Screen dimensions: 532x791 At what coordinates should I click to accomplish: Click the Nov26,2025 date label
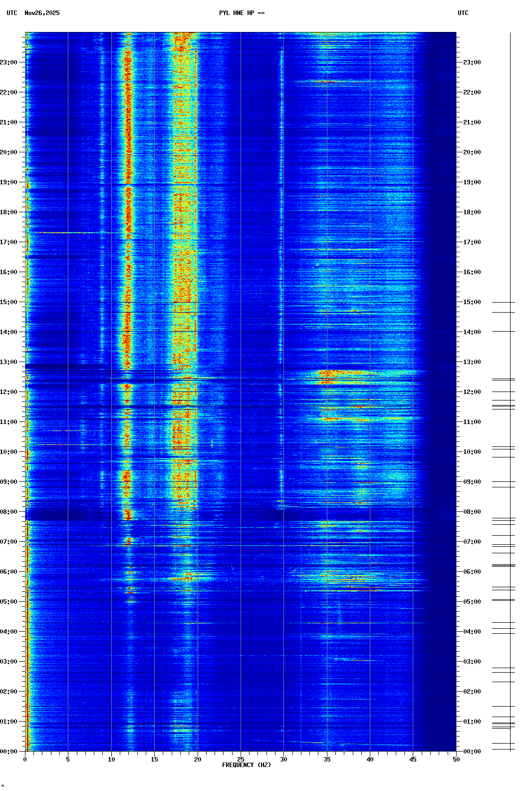point(42,13)
